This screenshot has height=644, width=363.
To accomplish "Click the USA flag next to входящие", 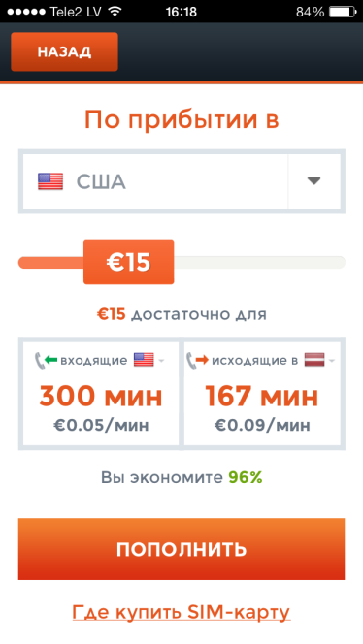I will (x=144, y=360).
